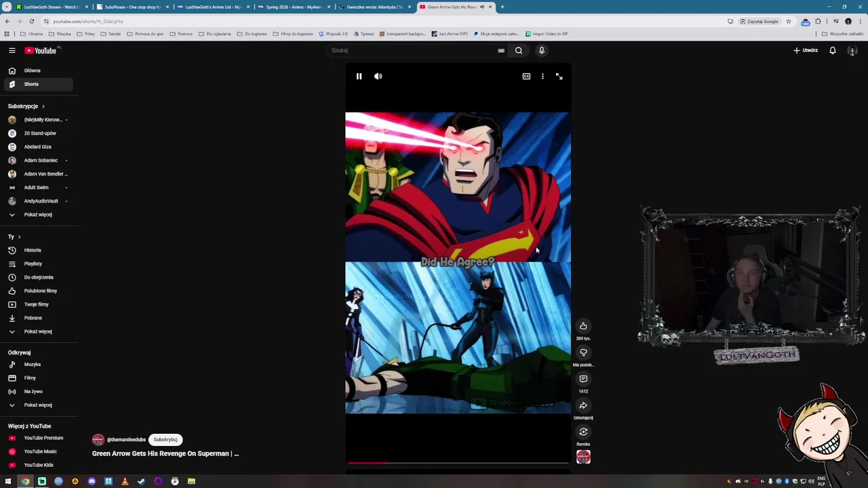868x488 pixels.
Task: Open AndyAudioVault subscription channel
Action: pyautogui.click(x=37, y=201)
